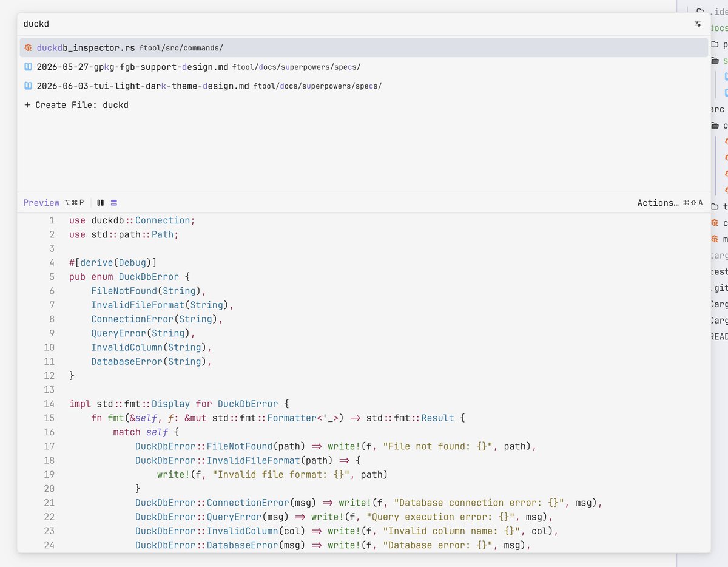The width and height of the screenshot is (728, 567).
Task: Click line number 1 in preview gutter
Action: pyautogui.click(x=52, y=220)
